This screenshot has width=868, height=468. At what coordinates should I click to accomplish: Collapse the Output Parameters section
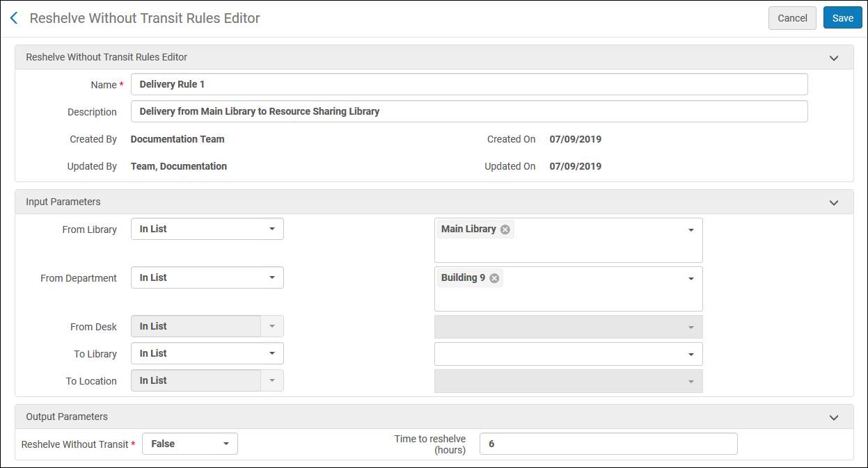(x=833, y=417)
